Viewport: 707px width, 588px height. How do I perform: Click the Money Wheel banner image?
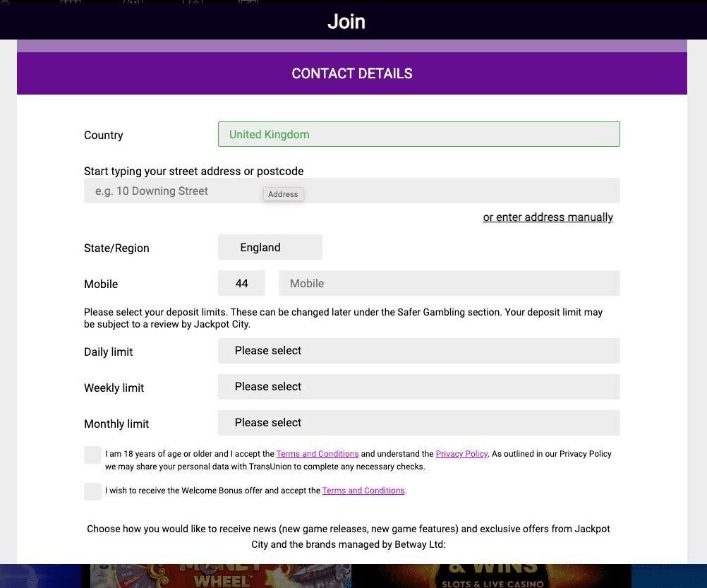(x=220, y=575)
